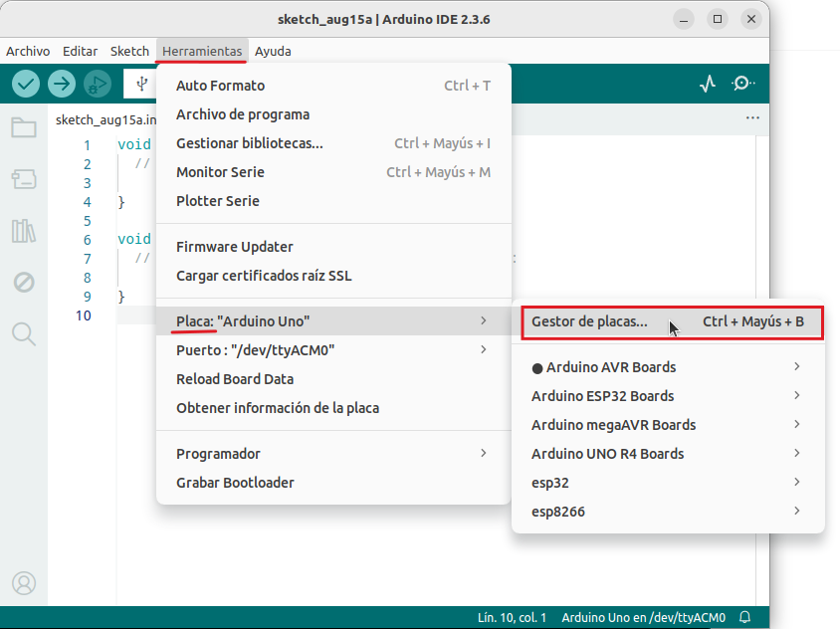The height and width of the screenshot is (629, 840).
Task: Click the Upload arrow button
Action: (x=62, y=84)
